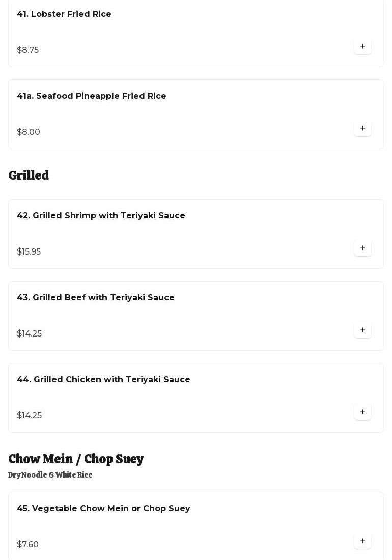The height and width of the screenshot is (560, 392).
Task: Add Vegetable Chow Mein with plus icon
Action: coord(362,541)
